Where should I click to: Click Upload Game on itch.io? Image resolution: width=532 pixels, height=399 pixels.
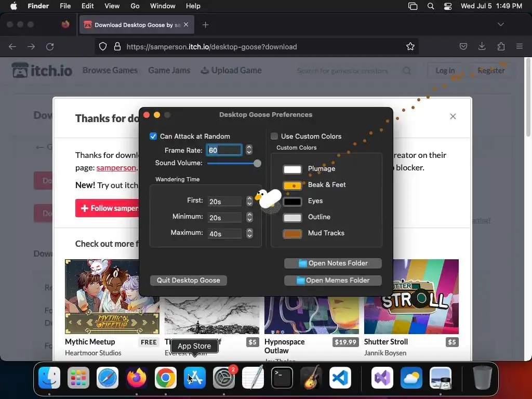click(x=231, y=70)
